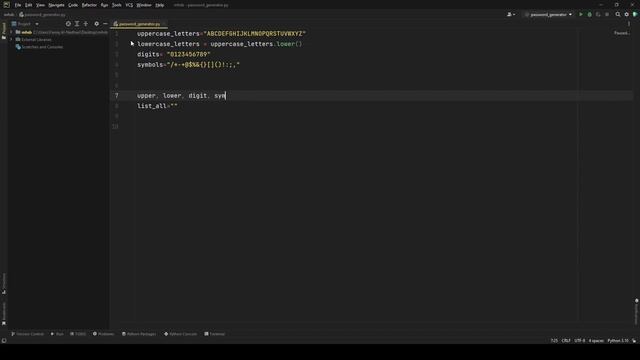Click the symbols code line
This screenshot has width=640, height=360.
(x=189, y=64)
